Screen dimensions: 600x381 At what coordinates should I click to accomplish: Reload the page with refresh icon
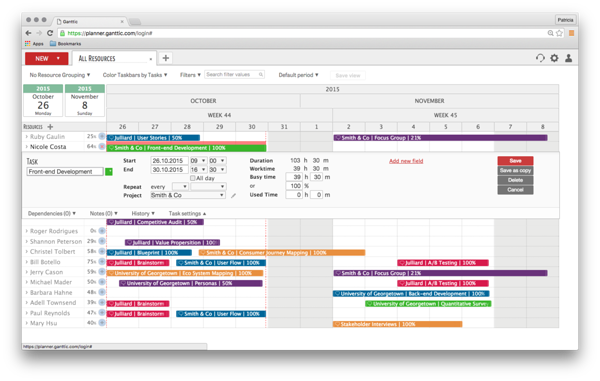[x=50, y=33]
